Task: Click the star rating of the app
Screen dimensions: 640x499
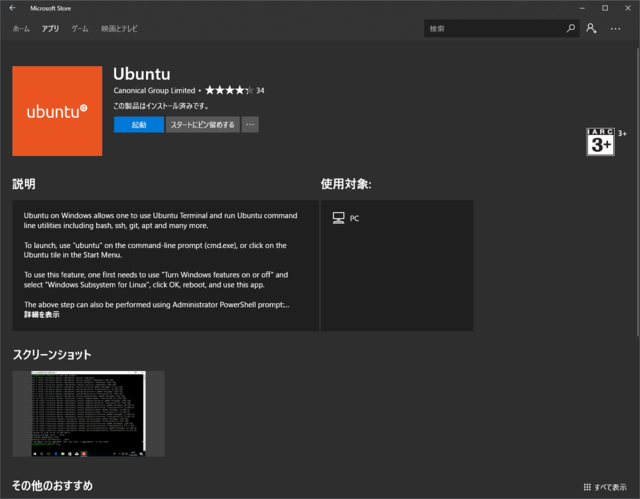Action: pos(229,90)
